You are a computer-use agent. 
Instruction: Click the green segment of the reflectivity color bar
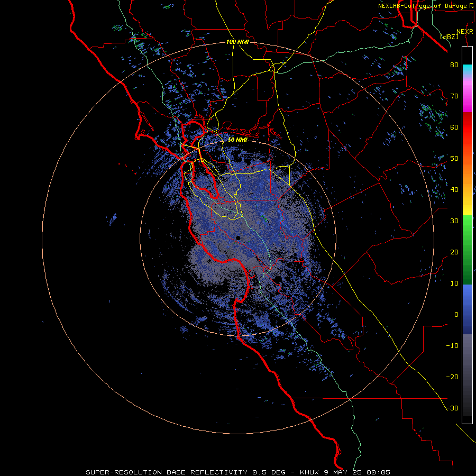coord(467,250)
